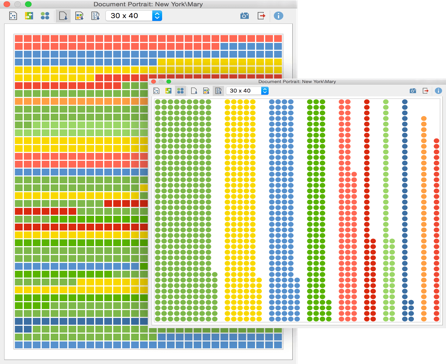Click the first document page icon in the back window toolbar
Image resolution: width=446 pixels, height=364 pixels.
pos(13,16)
